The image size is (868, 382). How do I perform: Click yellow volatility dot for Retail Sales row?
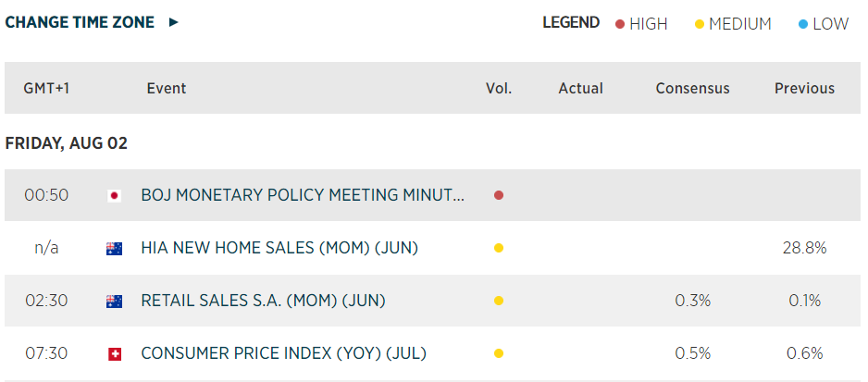click(499, 301)
